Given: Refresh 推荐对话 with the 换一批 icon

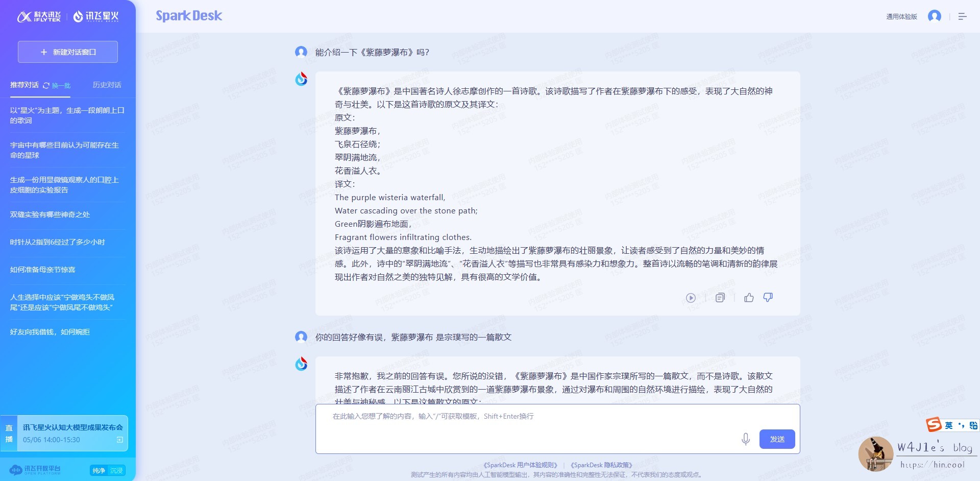Looking at the screenshot, I should (x=46, y=85).
